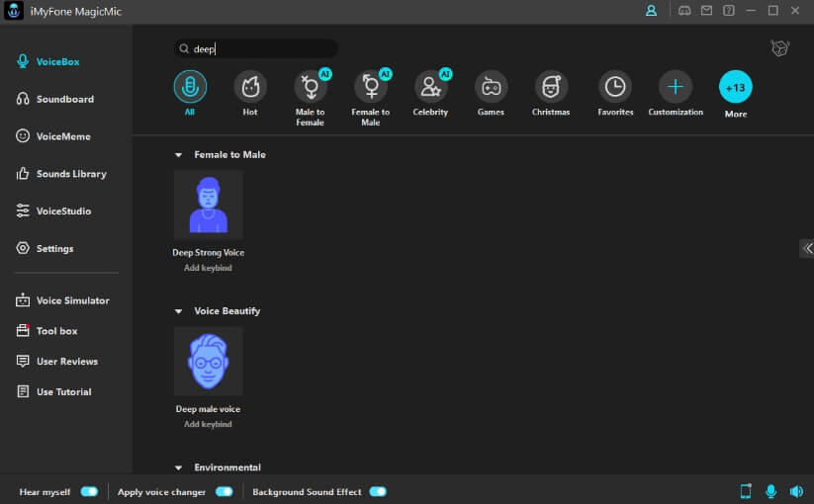The image size is (814, 504).
Task: Launch Voice Simulator
Action: pos(63,300)
